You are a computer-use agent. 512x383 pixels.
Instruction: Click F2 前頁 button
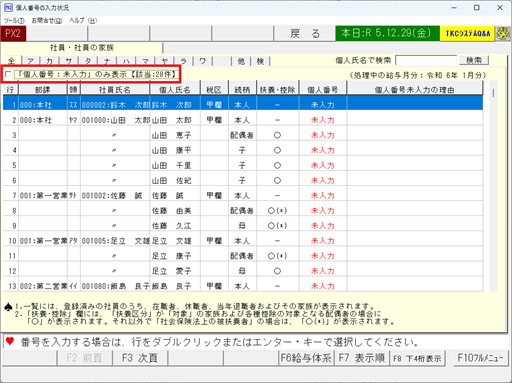[84, 358]
